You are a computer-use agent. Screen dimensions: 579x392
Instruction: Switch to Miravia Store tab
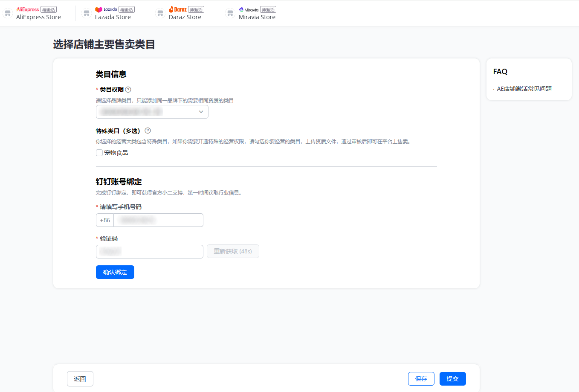[x=257, y=17]
